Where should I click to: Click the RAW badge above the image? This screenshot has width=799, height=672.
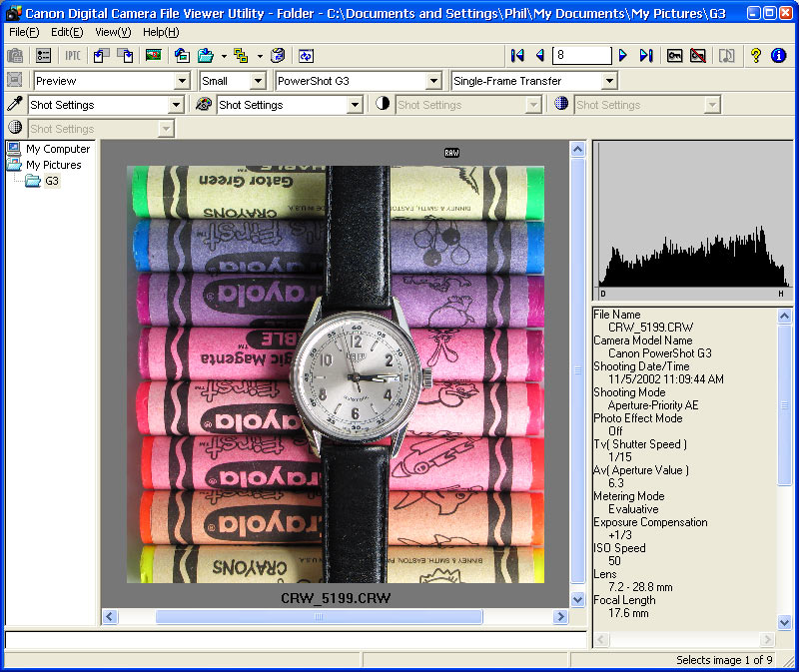(451, 153)
